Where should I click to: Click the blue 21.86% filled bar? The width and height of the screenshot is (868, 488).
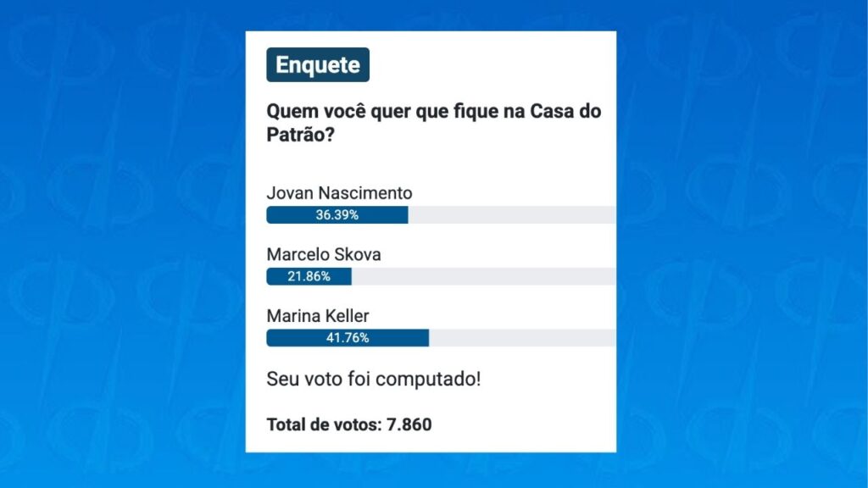click(309, 276)
